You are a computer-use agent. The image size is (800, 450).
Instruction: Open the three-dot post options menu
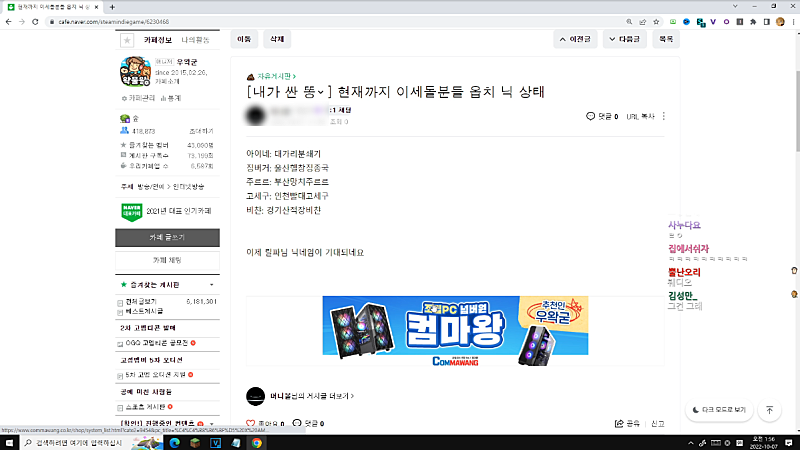click(663, 116)
